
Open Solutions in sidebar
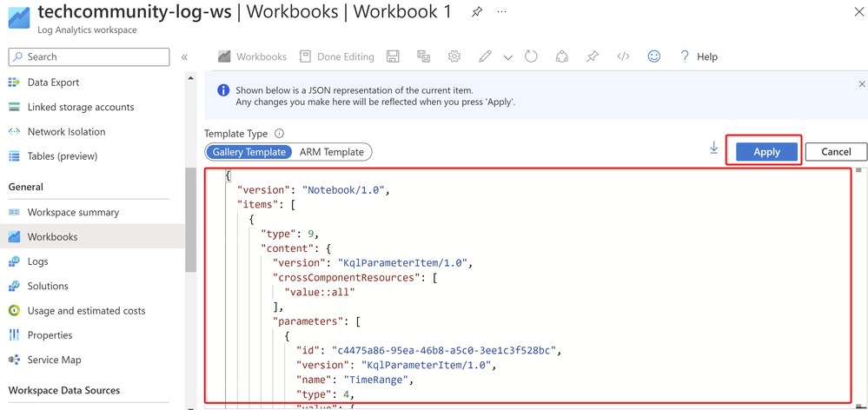point(48,286)
